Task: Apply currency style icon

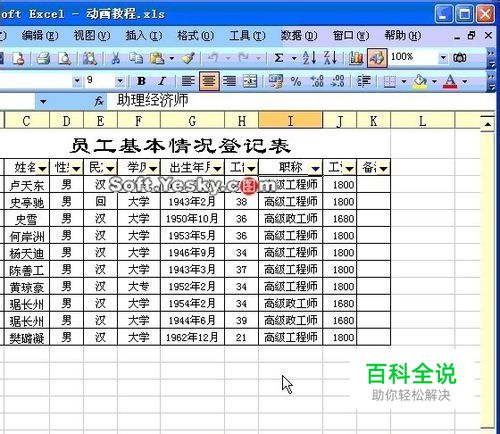Action: pos(275,81)
